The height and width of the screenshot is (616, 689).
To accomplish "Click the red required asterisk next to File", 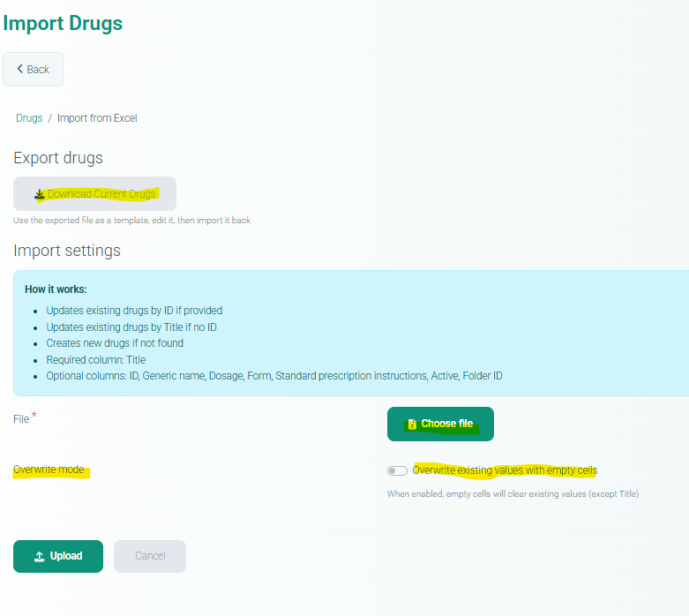I will [34, 416].
